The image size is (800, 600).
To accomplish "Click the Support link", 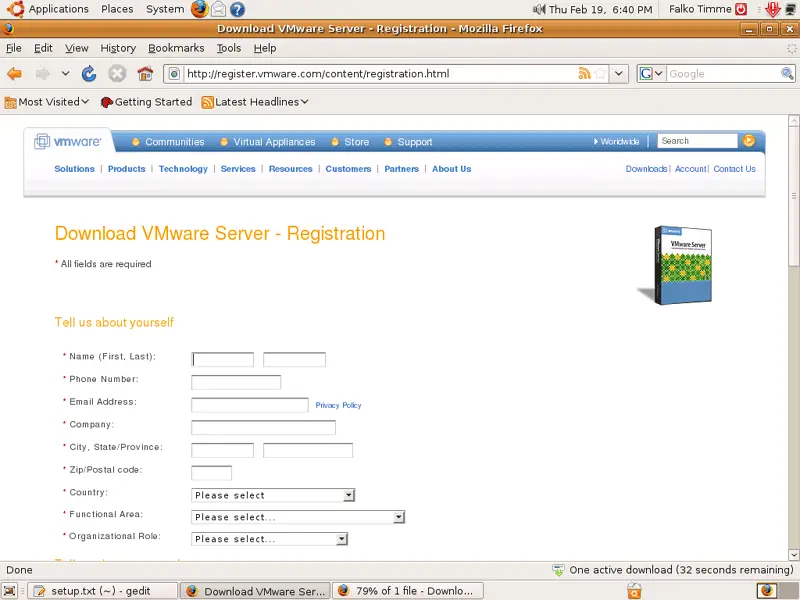I will click(415, 142).
